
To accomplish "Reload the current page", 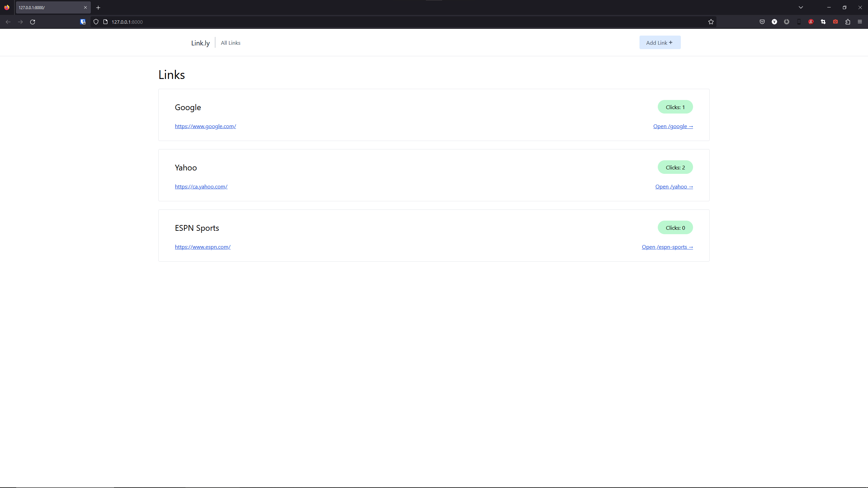I will [33, 22].
